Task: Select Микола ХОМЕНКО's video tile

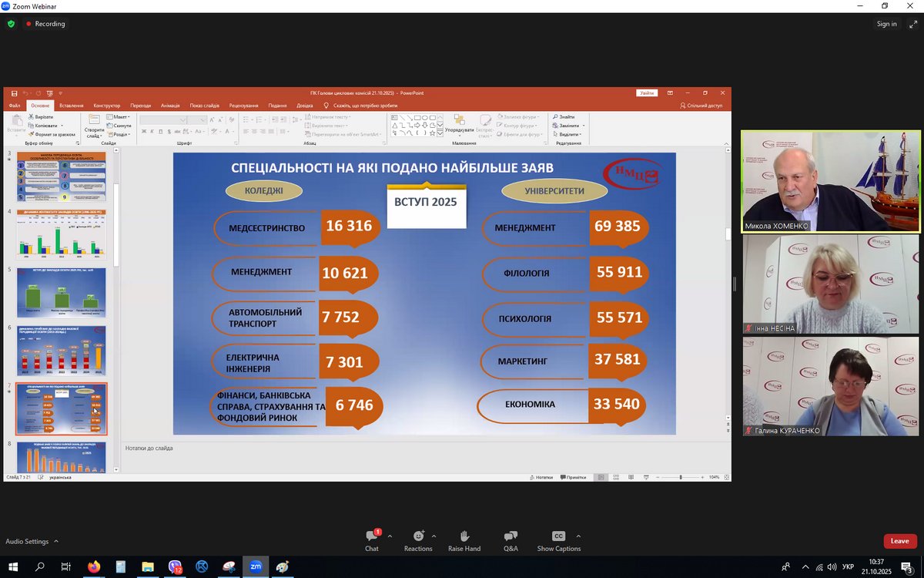Action: click(x=831, y=181)
